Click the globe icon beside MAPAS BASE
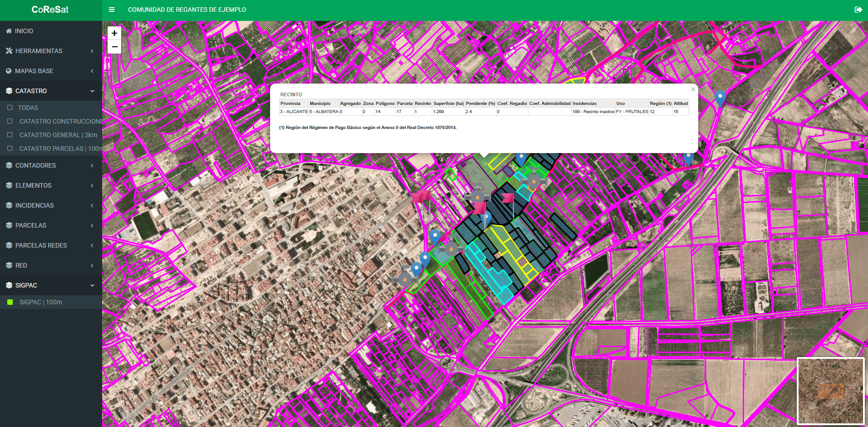Image resolution: width=868 pixels, height=427 pixels. 9,71
